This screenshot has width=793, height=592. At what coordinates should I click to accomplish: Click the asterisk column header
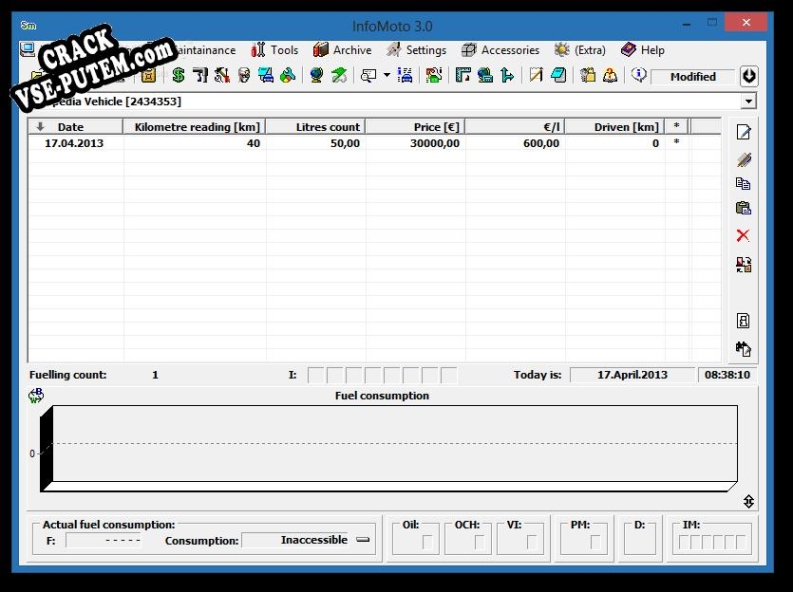(x=677, y=127)
